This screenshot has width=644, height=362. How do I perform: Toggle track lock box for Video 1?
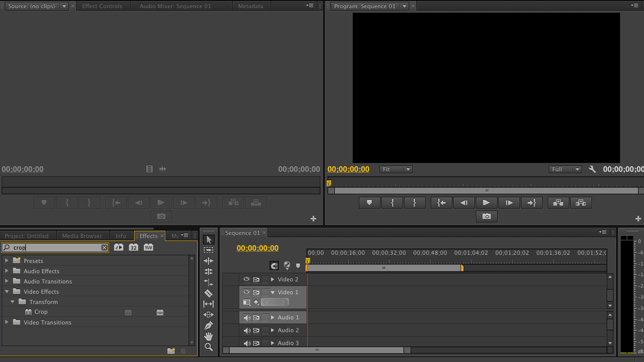point(266,292)
